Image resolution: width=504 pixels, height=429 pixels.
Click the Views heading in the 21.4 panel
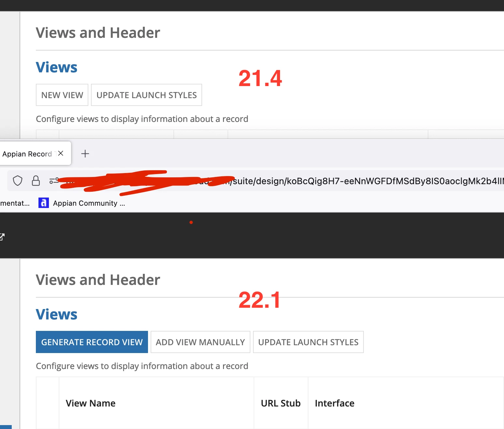coord(57,67)
